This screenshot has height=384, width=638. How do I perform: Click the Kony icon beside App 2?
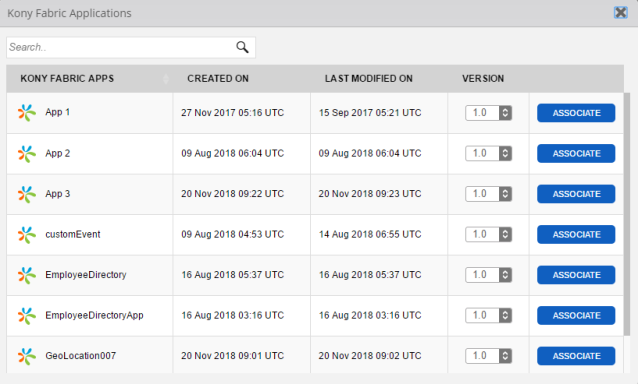pos(27,154)
